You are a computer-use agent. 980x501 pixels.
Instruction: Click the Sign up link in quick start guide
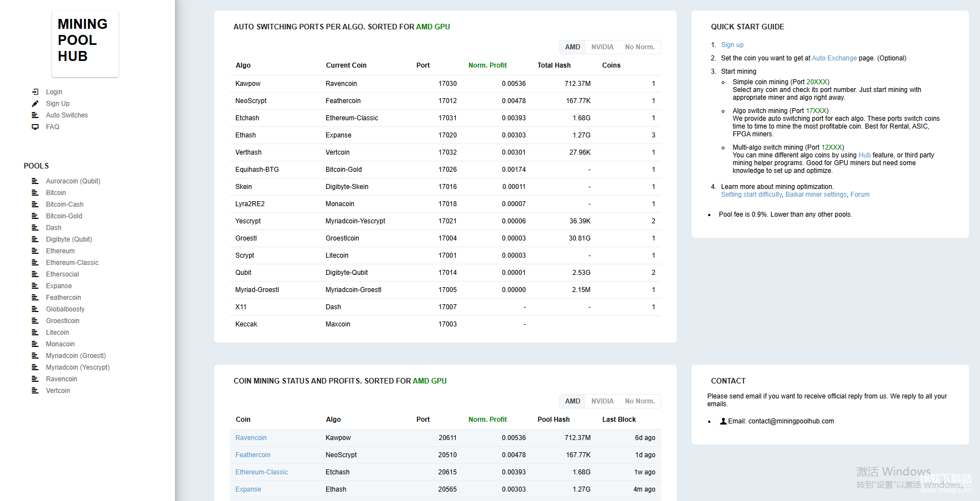pos(732,45)
